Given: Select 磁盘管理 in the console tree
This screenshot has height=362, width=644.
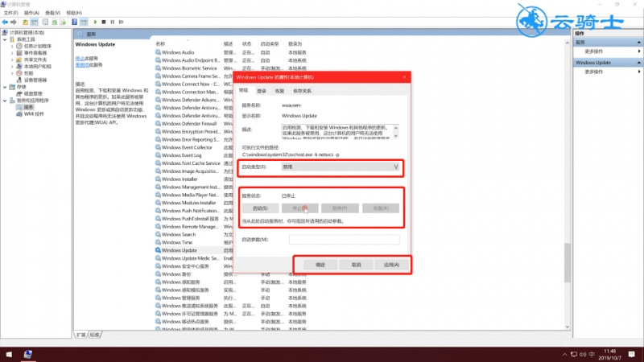Looking at the screenshot, I should 33,93.
